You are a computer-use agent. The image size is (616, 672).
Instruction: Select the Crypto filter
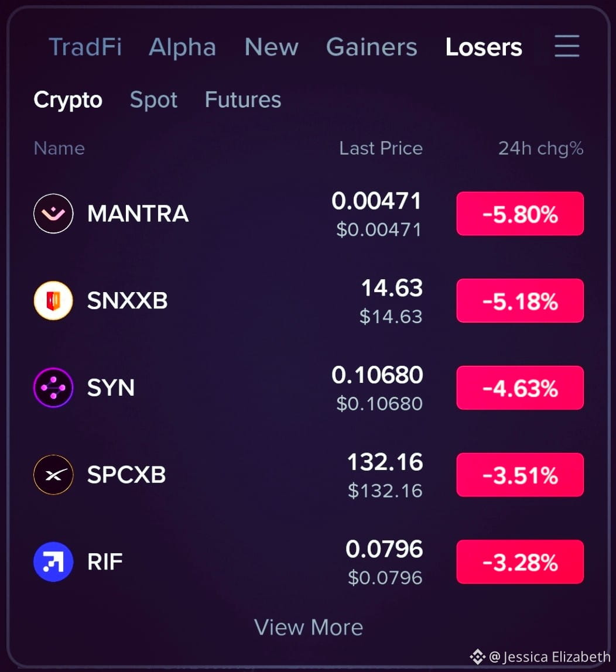pyautogui.click(x=68, y=100)
